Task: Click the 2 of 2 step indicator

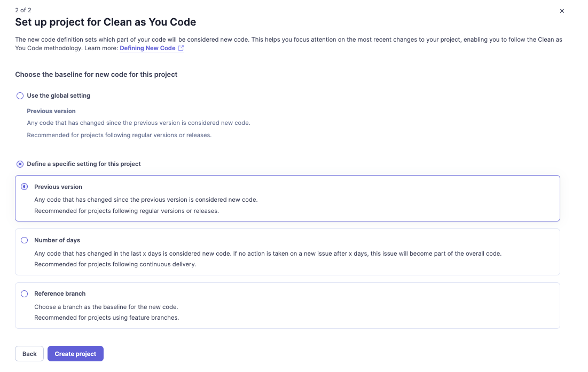Action: tap(23, 10)
